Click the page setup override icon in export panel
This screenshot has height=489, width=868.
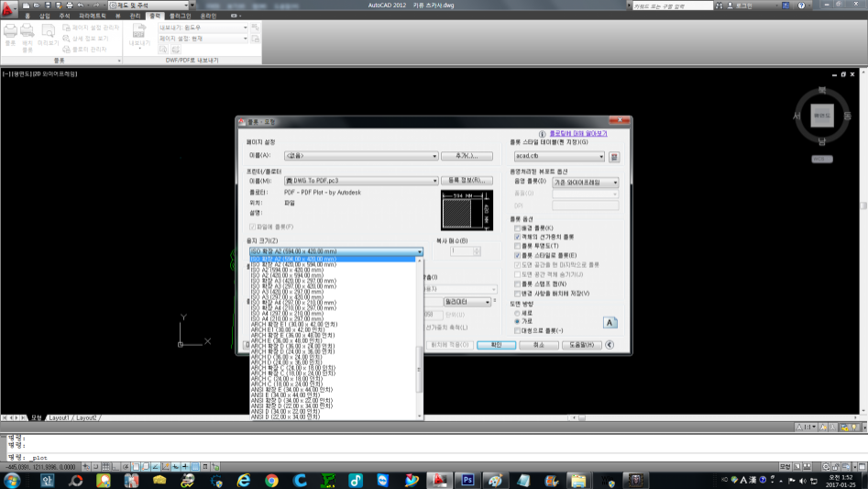(x=255, y=39)
